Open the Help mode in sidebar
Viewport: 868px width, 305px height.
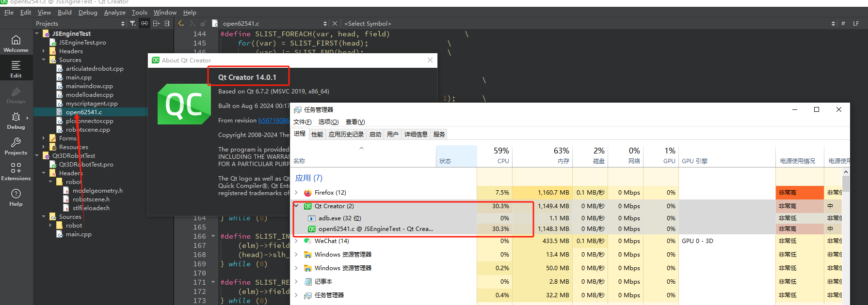16,198
